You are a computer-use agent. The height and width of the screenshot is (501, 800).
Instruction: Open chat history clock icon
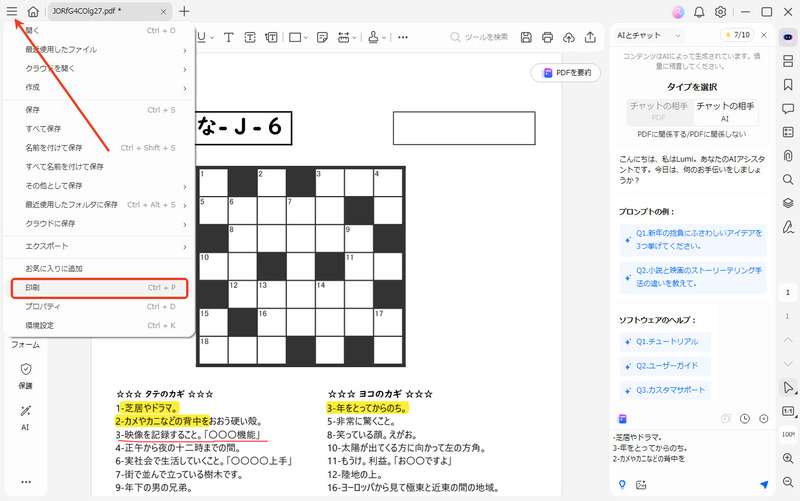745,419
